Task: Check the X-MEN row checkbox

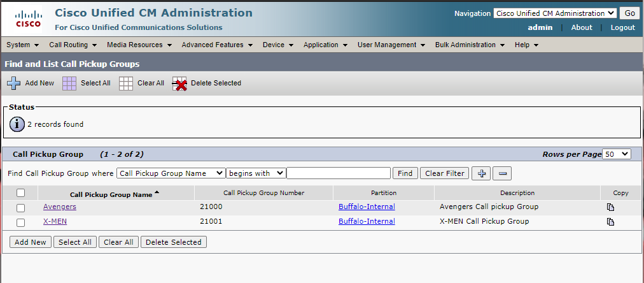Action: coord(20,222)
